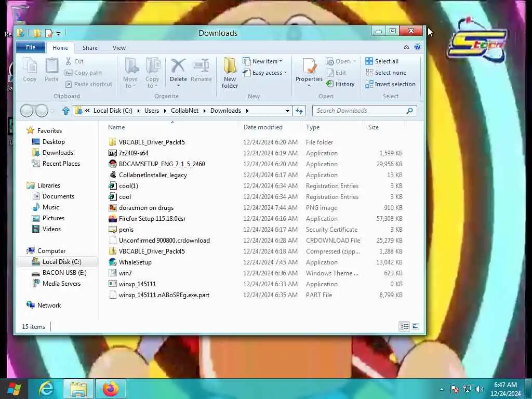Click the Forward navigation button

click(x=42, y=111)
